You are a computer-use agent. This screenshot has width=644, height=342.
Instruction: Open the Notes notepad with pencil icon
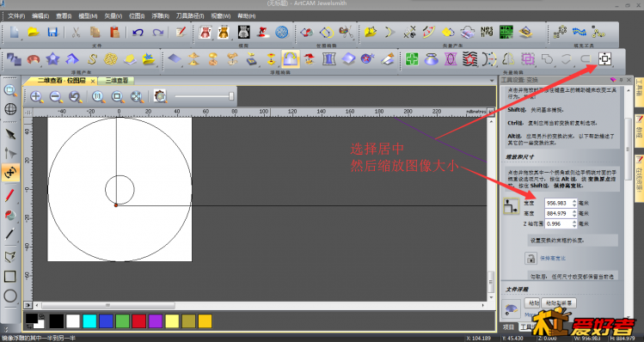(181, 32)
